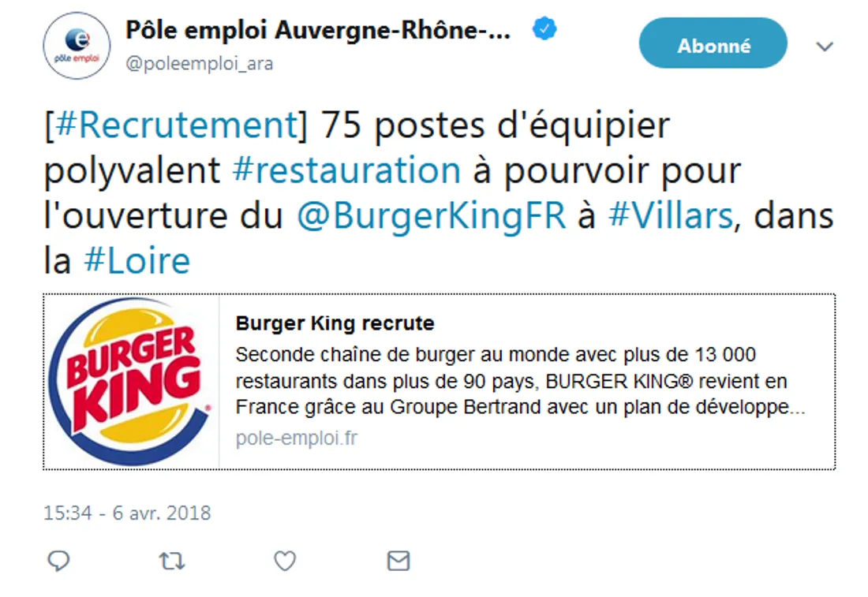This screenshot has width=868, height=597.
Task: Open the @poleemploi_ara handle
Action: coord(200,64)
